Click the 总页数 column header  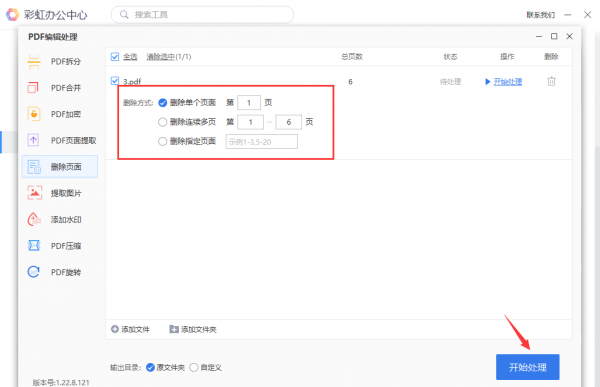point(352,57)
